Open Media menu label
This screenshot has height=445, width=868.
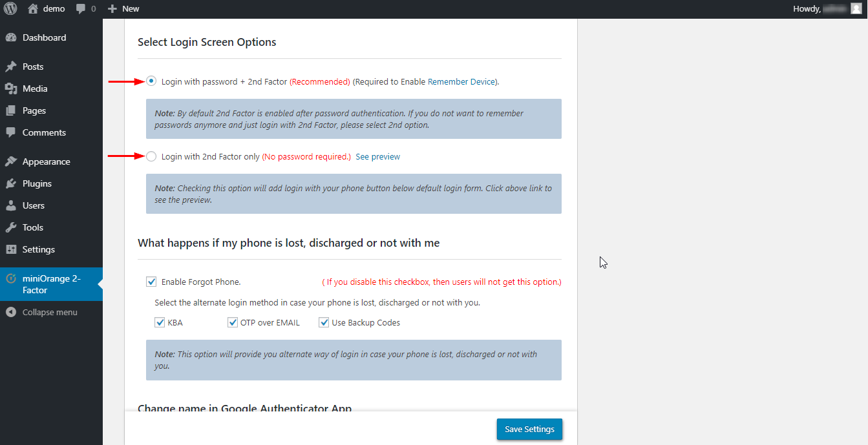[35, 88]
